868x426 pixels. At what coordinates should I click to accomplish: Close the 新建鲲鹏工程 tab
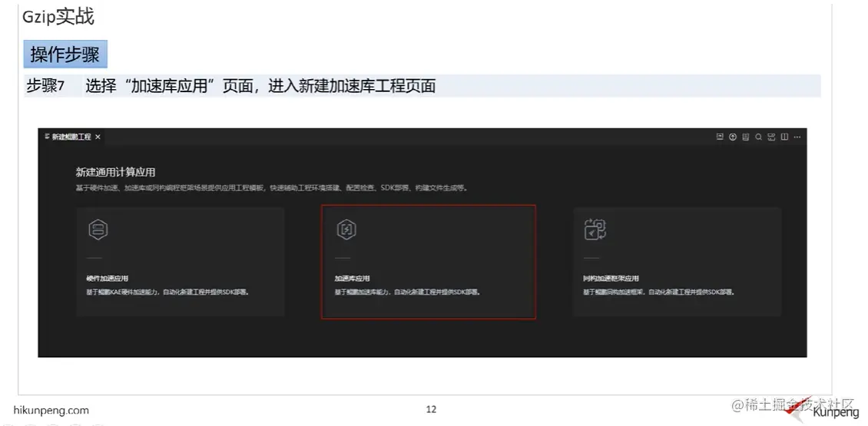(98, 137)
